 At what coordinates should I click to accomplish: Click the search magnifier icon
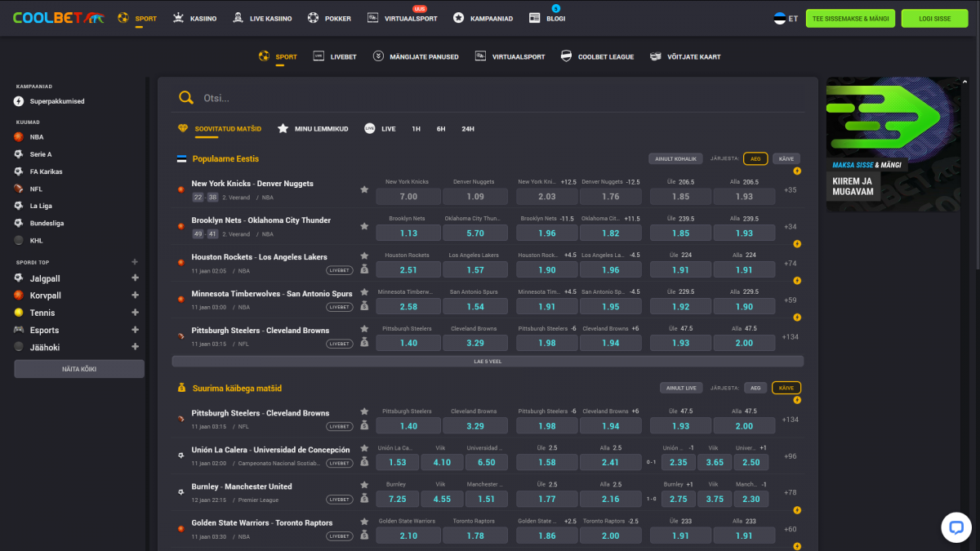tap(186, 98)
